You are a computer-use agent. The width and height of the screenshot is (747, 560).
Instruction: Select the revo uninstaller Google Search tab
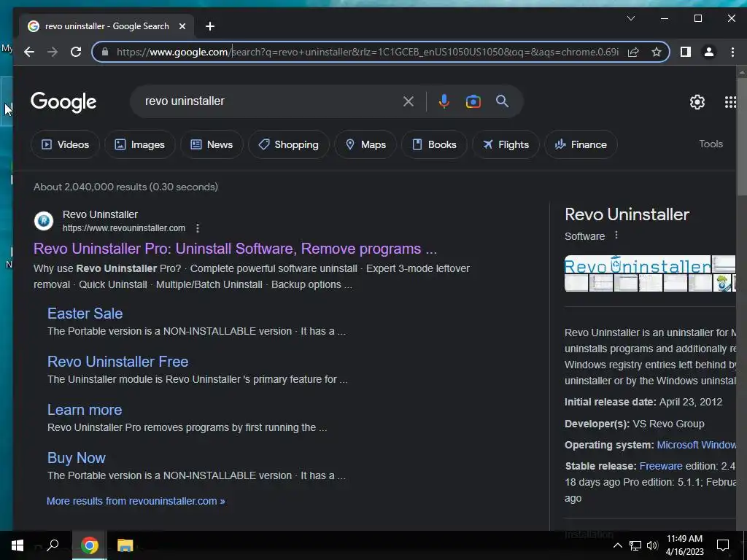(107, 26)
